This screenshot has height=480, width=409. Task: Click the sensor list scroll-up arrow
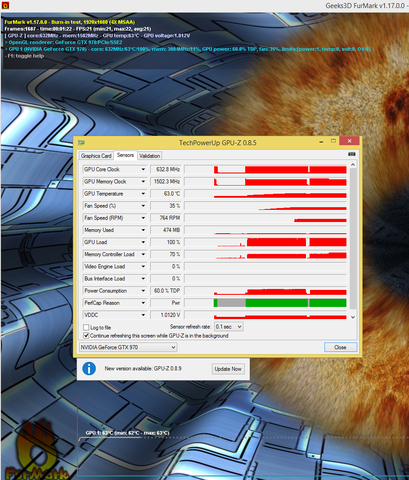point(353,165)
